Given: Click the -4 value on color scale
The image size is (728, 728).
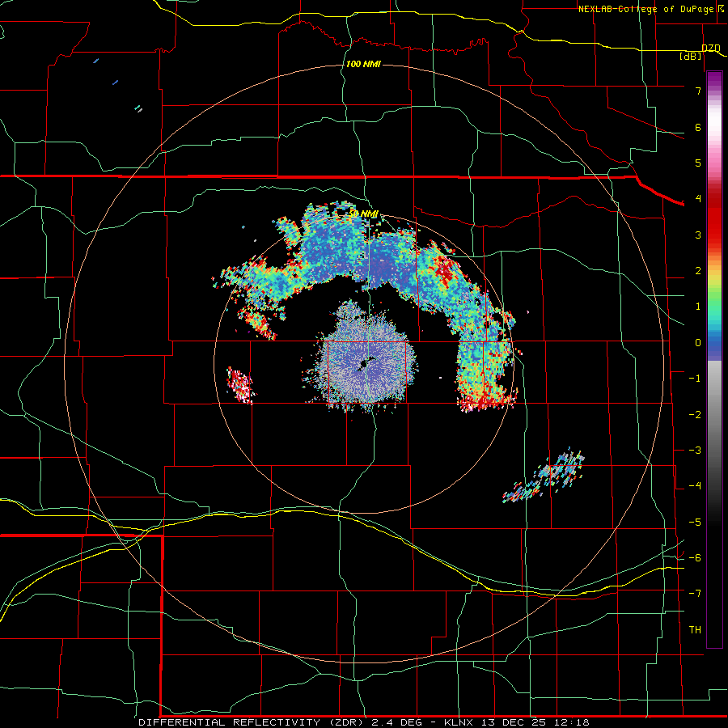Looking at the screenshot, I should pos(695,486).
